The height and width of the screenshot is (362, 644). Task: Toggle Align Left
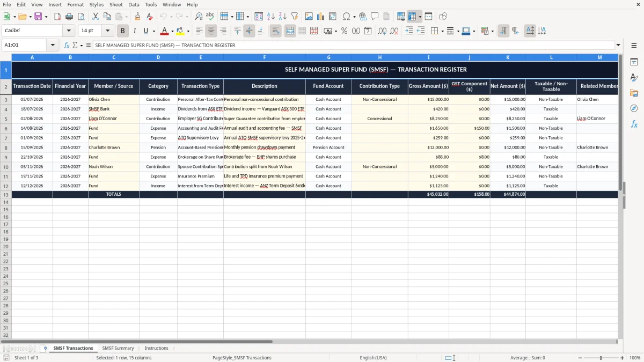pyautogui.click(x=199, y=31)
